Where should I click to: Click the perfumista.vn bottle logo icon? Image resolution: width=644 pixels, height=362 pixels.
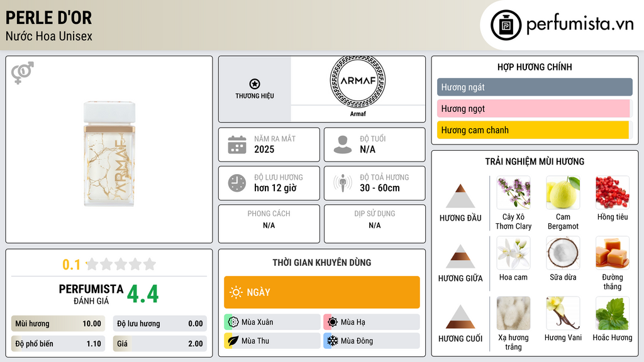pyautogui.click(x=505, y=25)
